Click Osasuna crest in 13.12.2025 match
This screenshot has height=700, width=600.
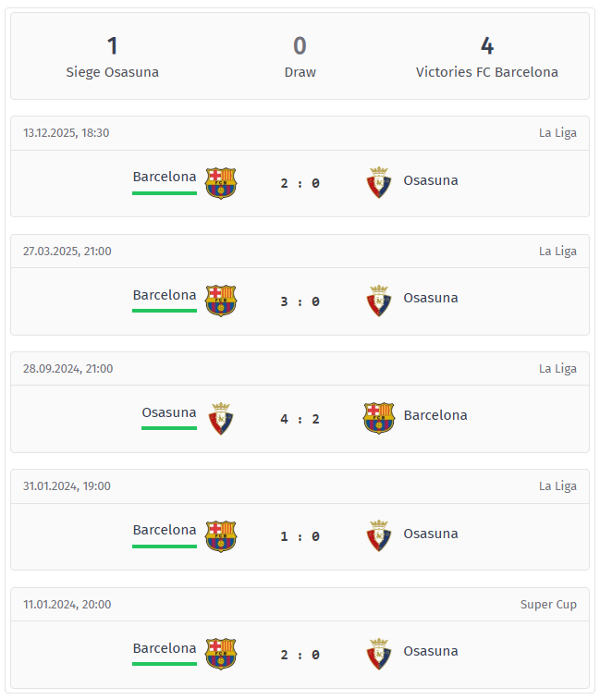click(379, 182)
